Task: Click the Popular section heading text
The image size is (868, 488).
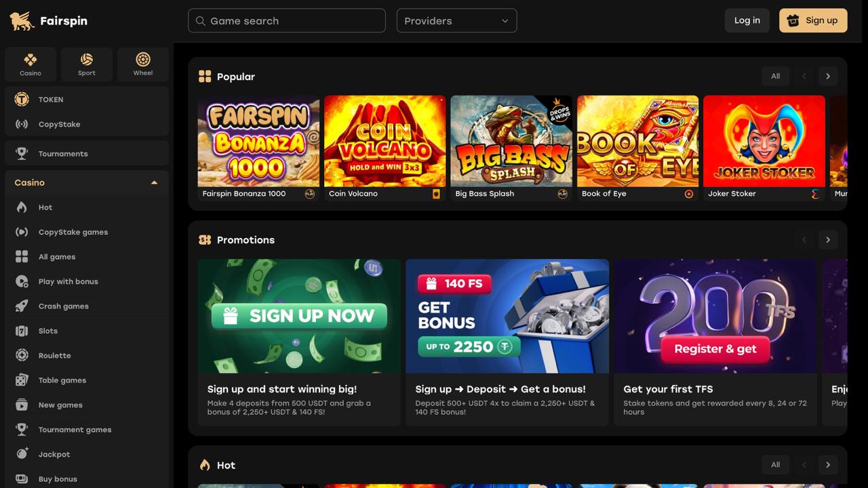Action: point(236,77)
